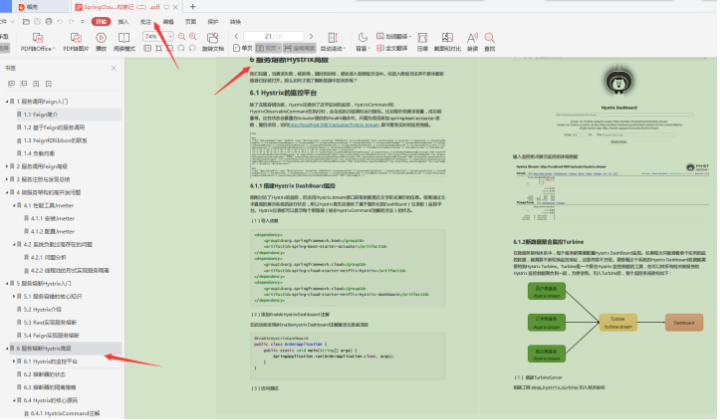This screenshot has width=720, height=420.
Task: Click fourth bookmark panel toolbar icon
Action: pyautogui.click(x=49, y=84)
